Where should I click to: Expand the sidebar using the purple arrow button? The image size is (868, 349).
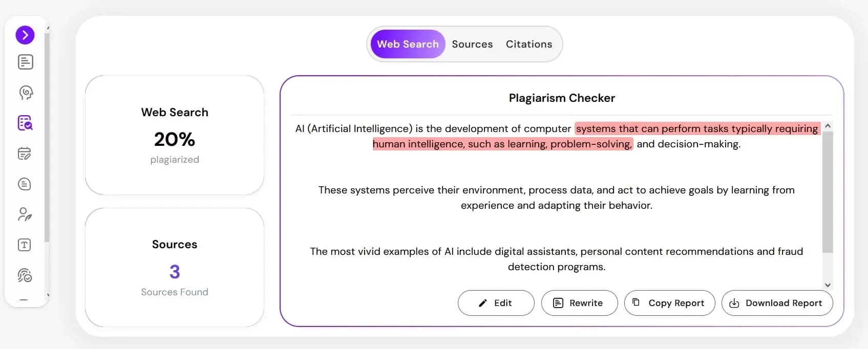point(25,35)
